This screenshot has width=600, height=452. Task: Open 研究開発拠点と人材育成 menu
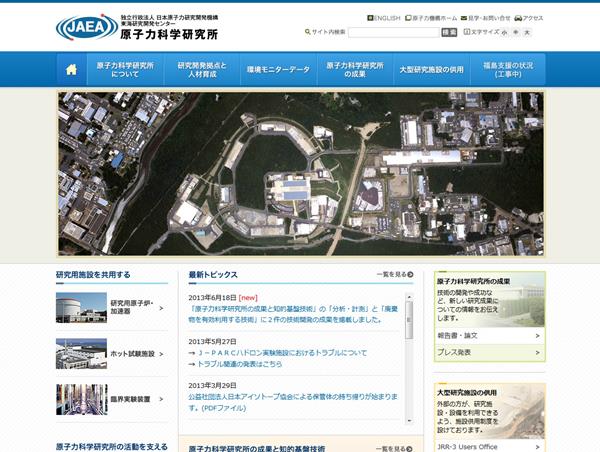click(202, 70)
